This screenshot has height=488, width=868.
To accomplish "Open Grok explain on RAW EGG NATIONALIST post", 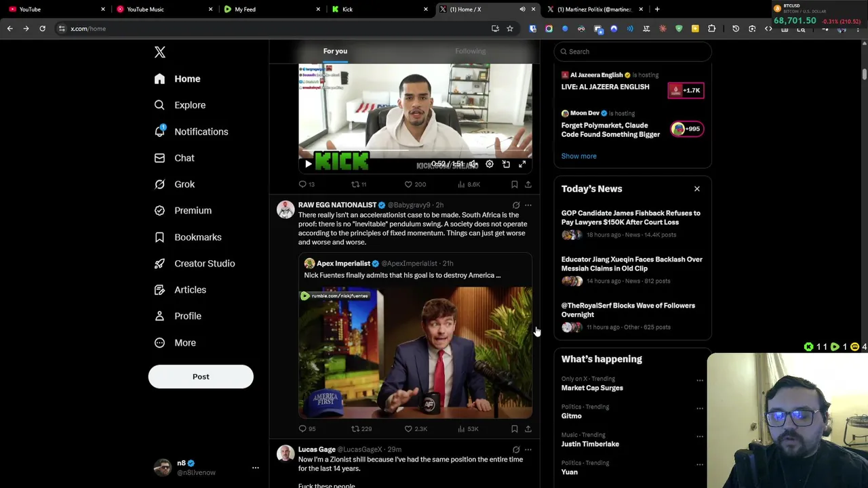I will [516, 205].
